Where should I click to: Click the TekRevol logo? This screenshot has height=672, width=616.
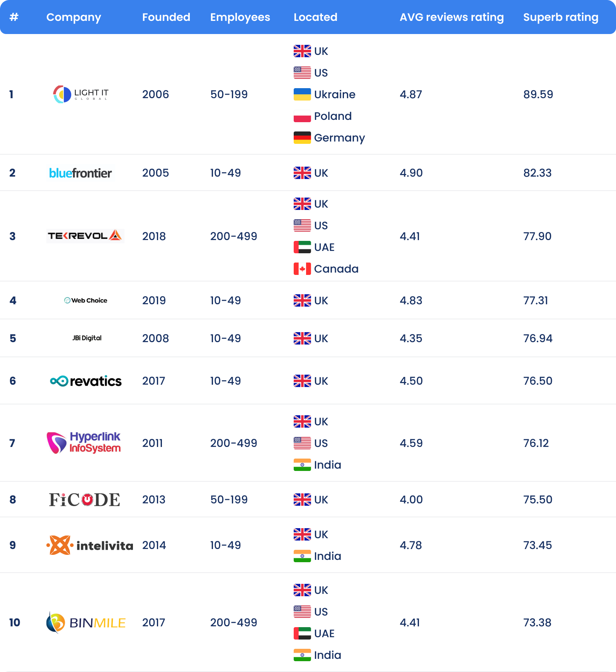[x=85, y=236]
